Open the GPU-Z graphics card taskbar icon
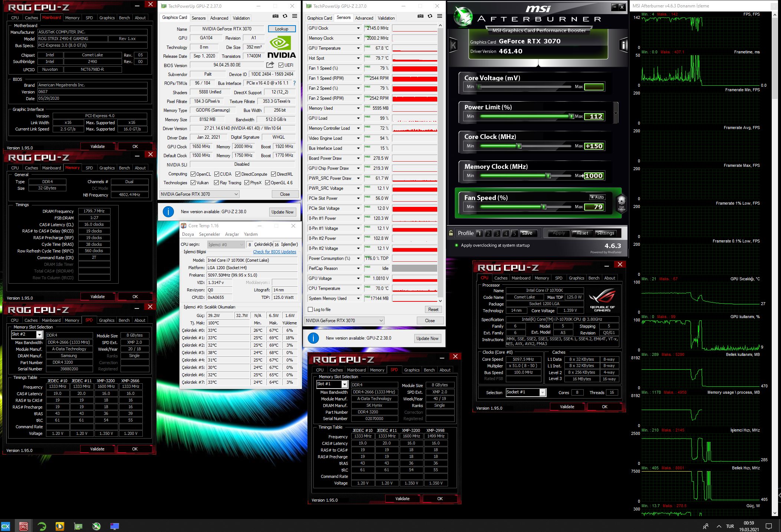 (x=78, y=526)
